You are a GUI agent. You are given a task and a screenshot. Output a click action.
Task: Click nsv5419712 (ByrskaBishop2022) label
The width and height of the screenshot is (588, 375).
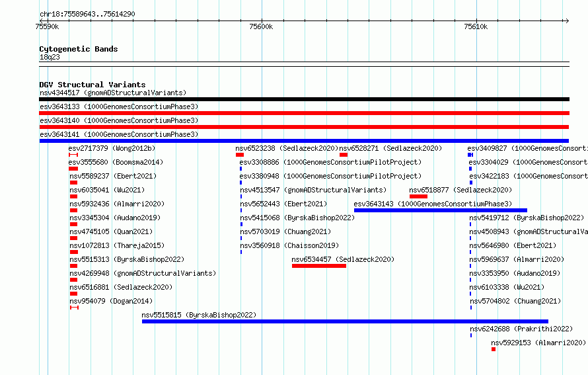click(x=527, y=218)
